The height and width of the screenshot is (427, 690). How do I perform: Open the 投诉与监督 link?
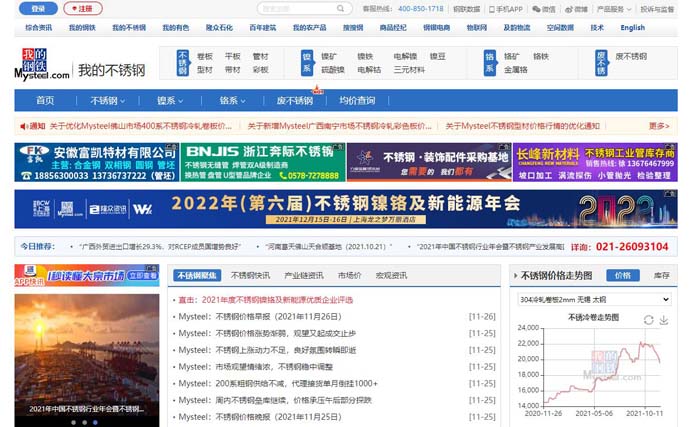click(x=657, y=9)
